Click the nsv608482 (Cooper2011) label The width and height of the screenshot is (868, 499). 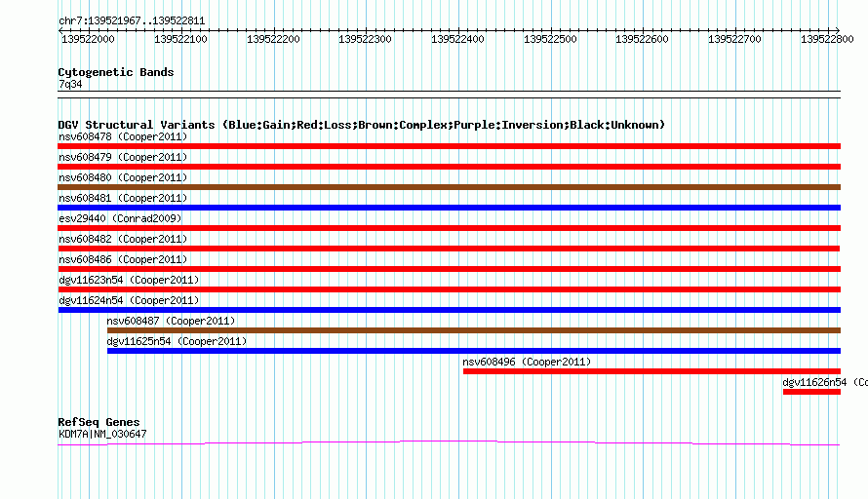(x=123, y=239)
